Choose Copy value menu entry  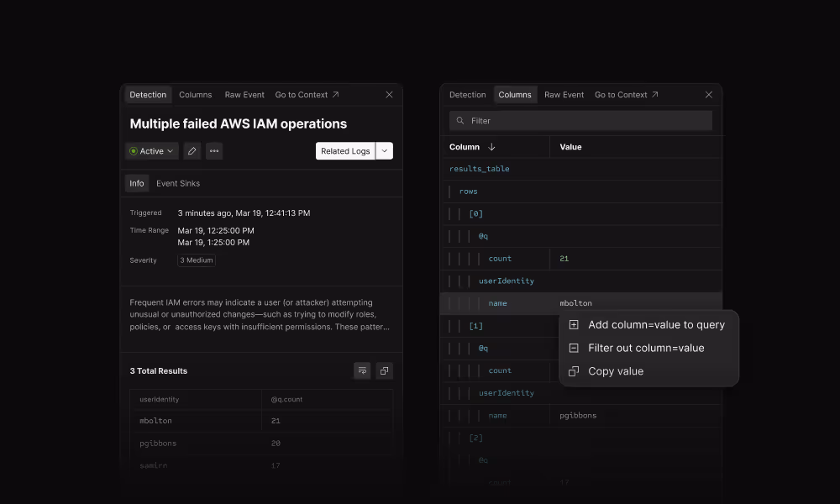[x=648, y=371]
